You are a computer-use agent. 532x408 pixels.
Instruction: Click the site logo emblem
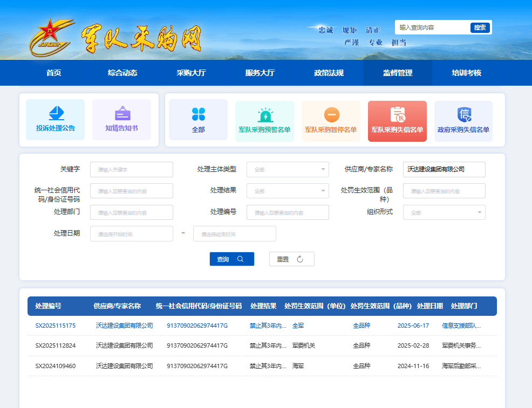[51, 38]
